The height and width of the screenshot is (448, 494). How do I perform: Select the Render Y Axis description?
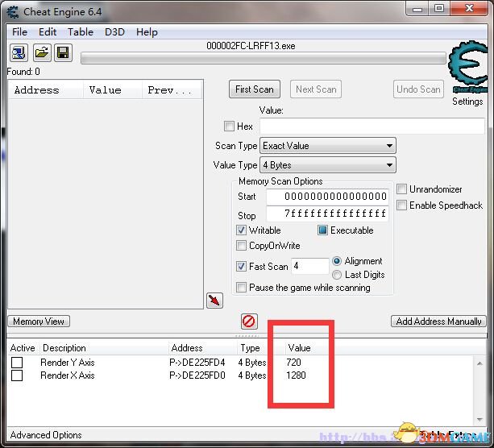[x=68, y=363]
